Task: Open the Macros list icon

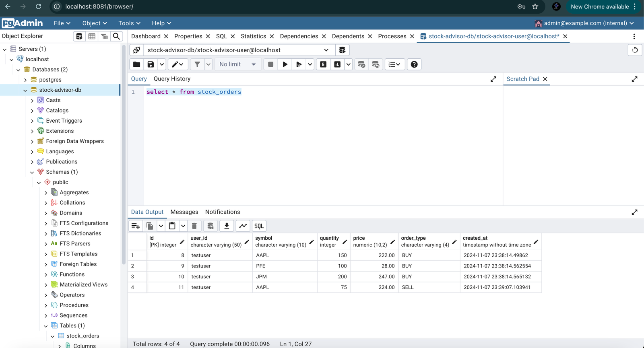Action: coord(394,64)
